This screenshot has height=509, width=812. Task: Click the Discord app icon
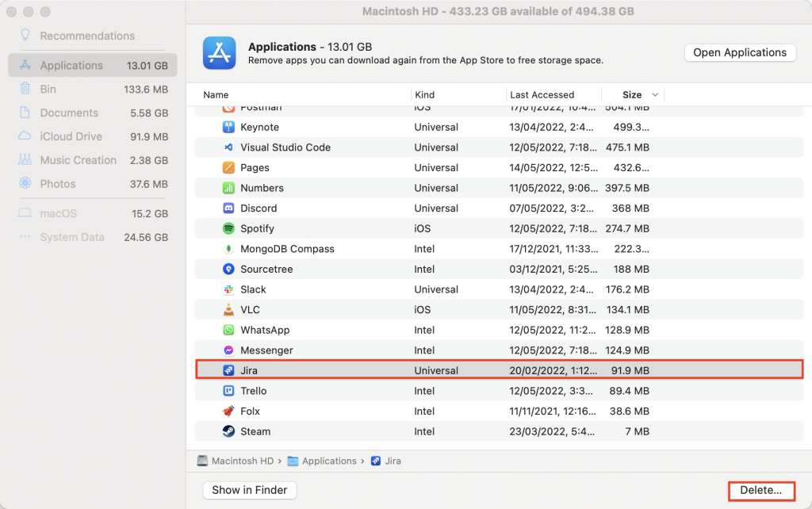pyautogui.click(x=228, y=209)
